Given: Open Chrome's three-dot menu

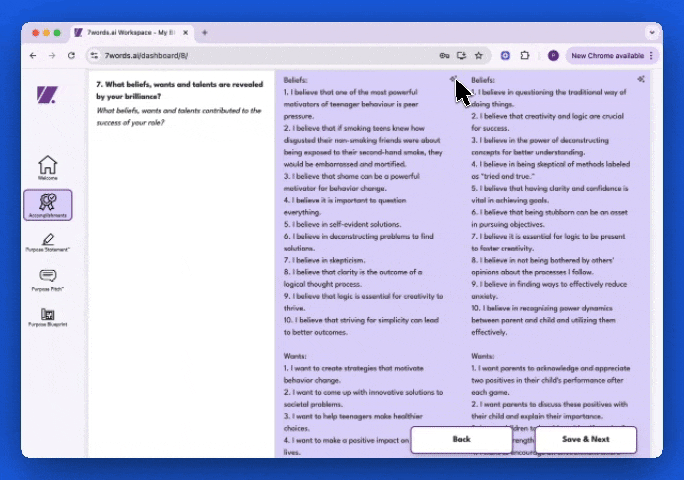Looking at the screenshot, I should tap(651, 56).
